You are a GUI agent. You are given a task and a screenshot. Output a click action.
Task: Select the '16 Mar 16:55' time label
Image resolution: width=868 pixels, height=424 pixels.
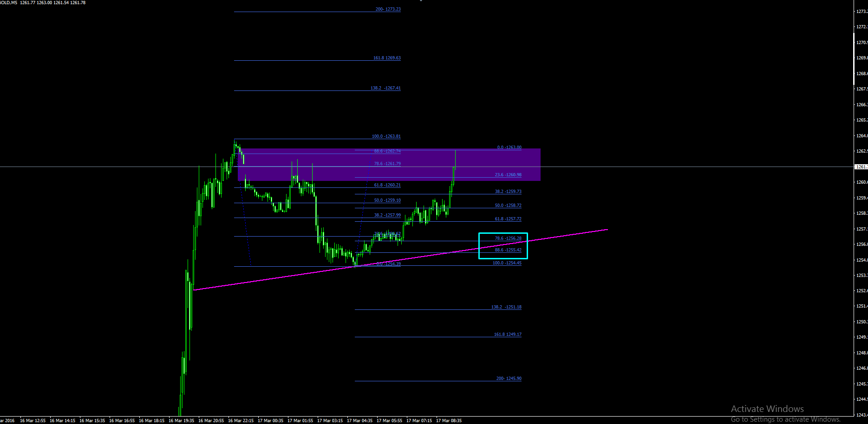[122, 421]
